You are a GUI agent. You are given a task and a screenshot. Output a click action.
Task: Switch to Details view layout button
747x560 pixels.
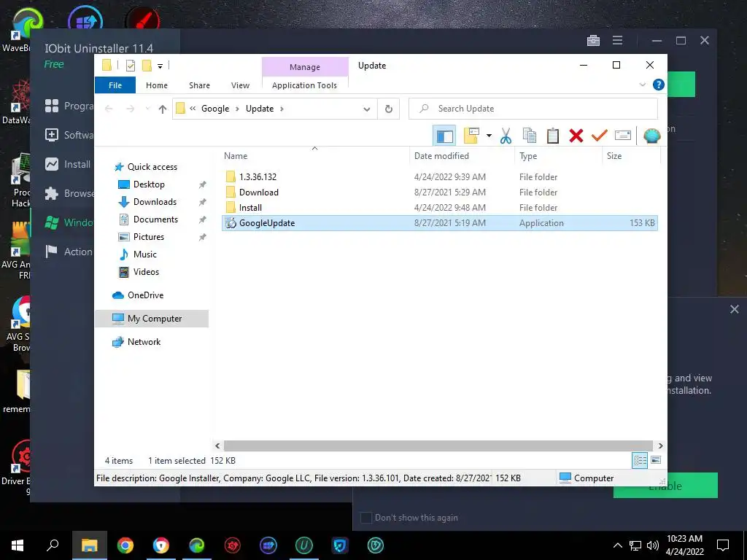(640, 461)
